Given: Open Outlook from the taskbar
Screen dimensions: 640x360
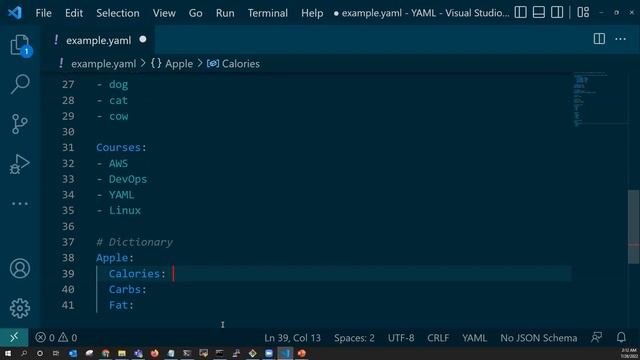Looking at the screenshot, I should point(73,353).
